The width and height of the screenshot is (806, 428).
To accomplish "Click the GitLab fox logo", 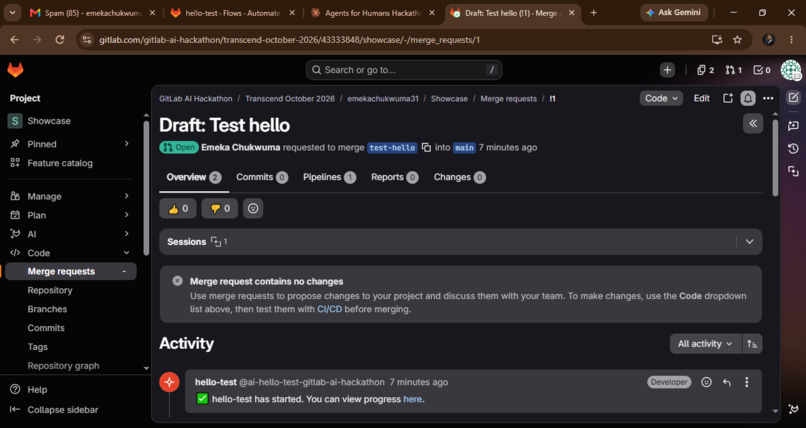I will click(15, 70).
